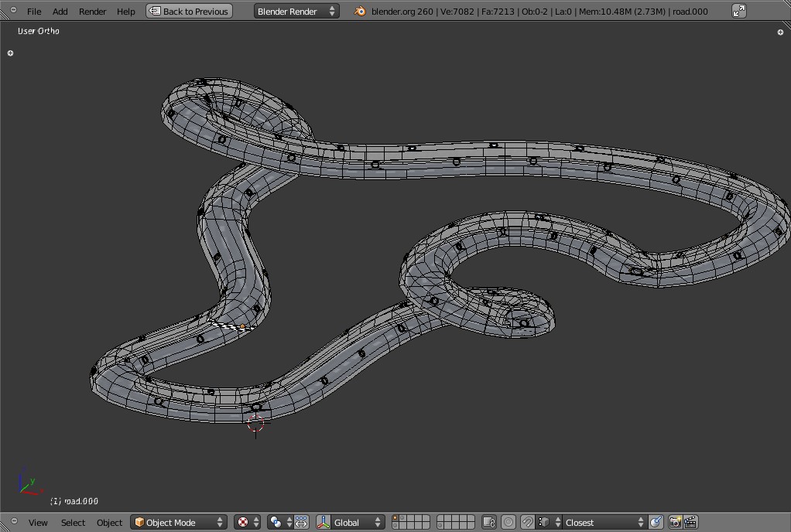Click the pivot point selector icon
This screenshot has width=791, height=532.
click(x=276, y=523)
